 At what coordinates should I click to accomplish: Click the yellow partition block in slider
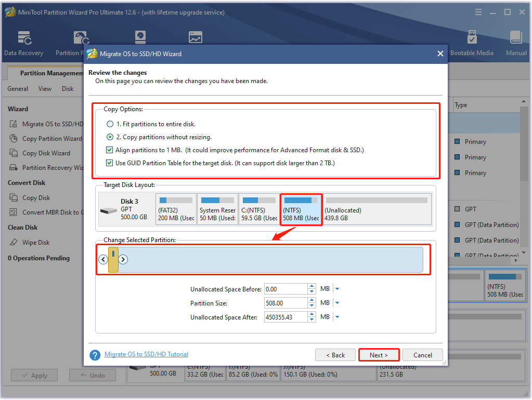[113, 259]
